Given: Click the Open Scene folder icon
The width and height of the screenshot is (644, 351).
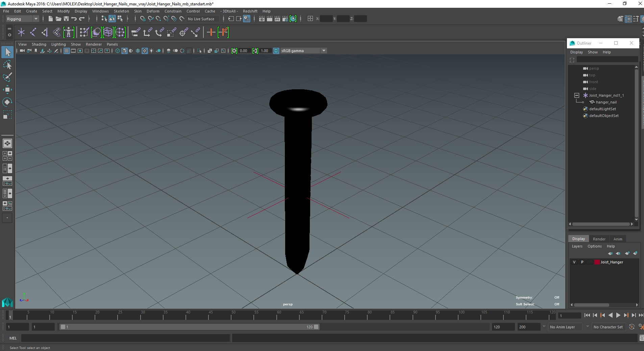Looking at the screenshot, I should tap(58, 19).
